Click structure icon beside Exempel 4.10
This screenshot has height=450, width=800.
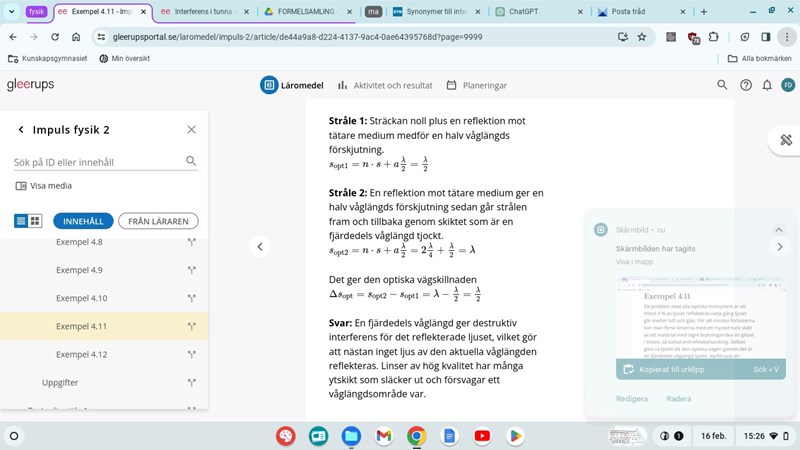[191, 298]
